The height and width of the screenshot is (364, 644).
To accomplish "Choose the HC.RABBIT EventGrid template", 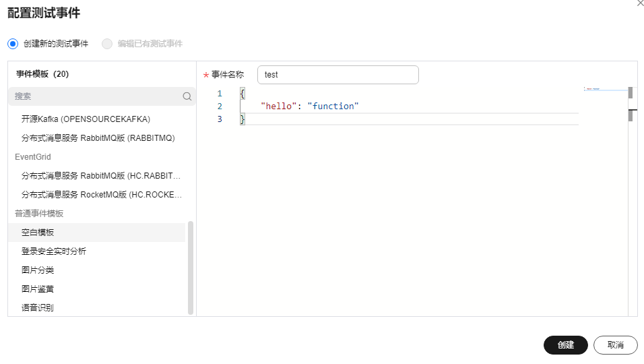I will [101, 176].
